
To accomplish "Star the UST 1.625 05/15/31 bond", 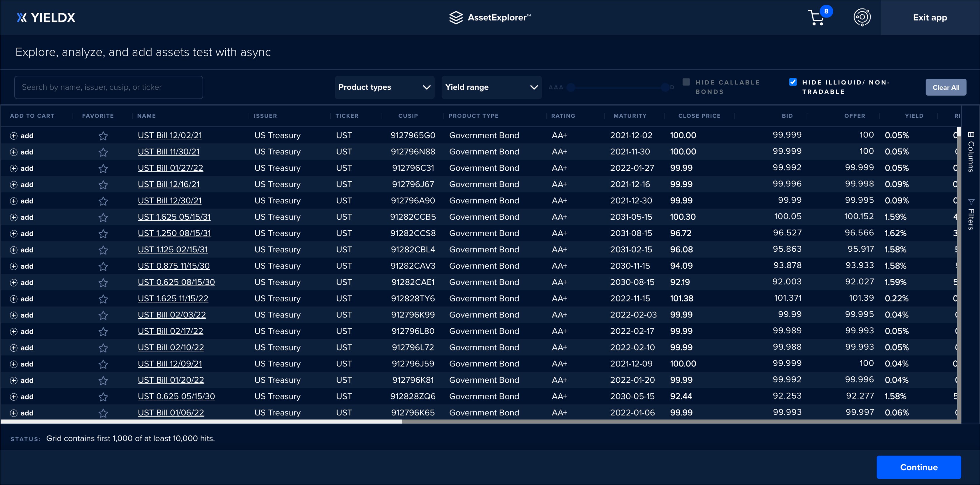I will tap(103, 217).
